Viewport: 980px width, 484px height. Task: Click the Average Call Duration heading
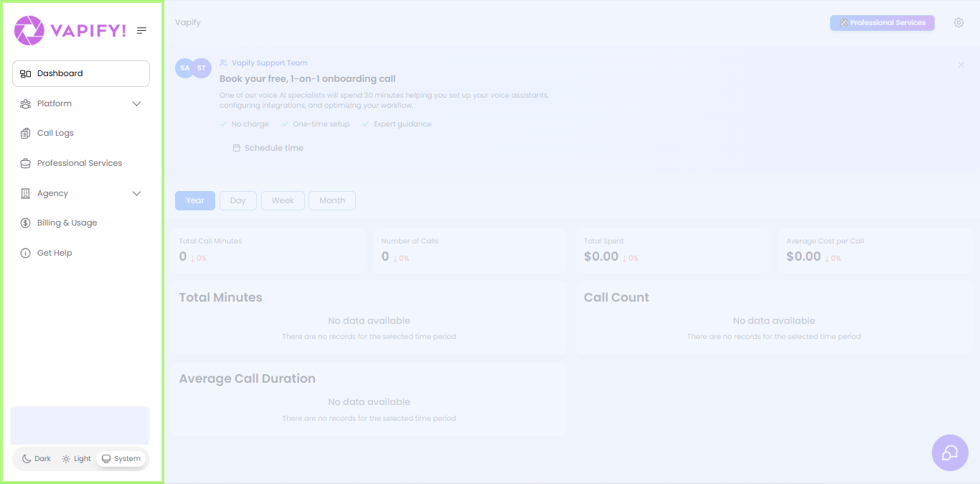[x=248, y=378]
